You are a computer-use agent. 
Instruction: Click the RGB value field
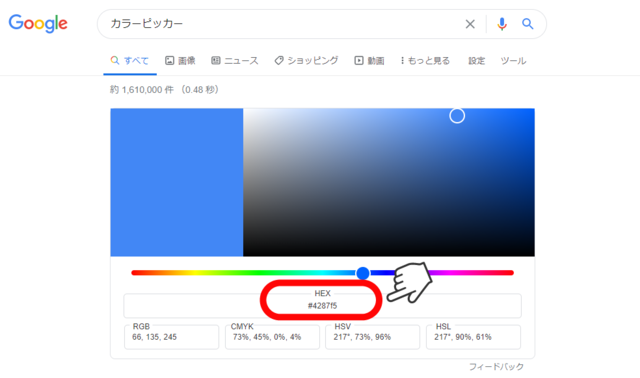point(171,337)
